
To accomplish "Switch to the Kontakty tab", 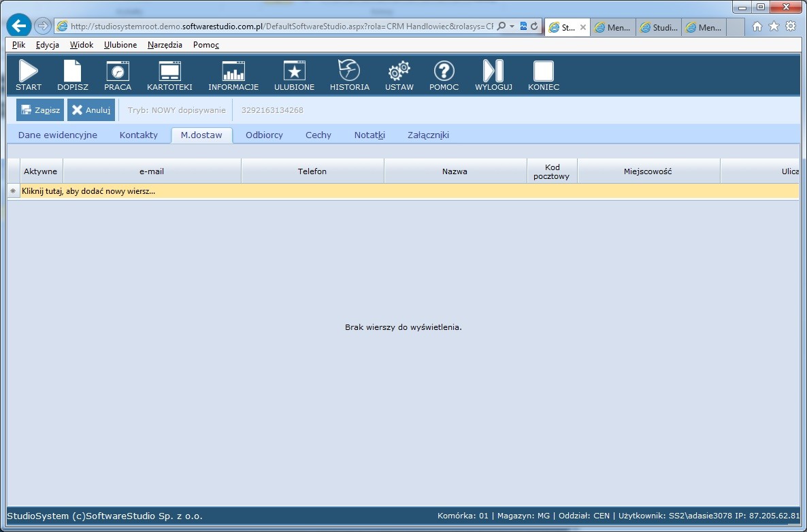I will point(139,135).
